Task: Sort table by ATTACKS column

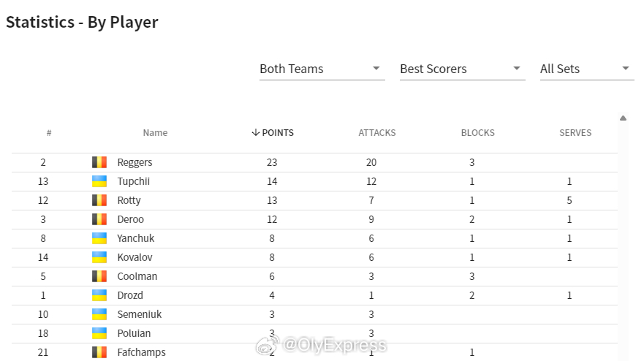Action: click(377, 133)
